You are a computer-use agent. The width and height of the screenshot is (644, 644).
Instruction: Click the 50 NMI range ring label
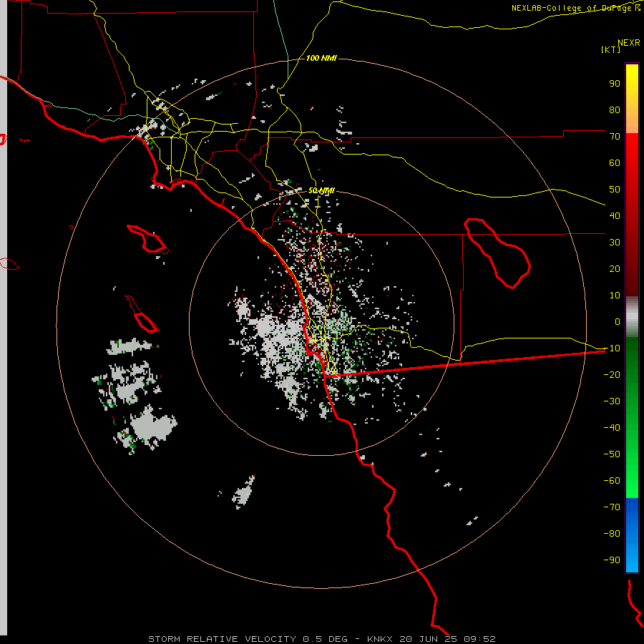321,190
